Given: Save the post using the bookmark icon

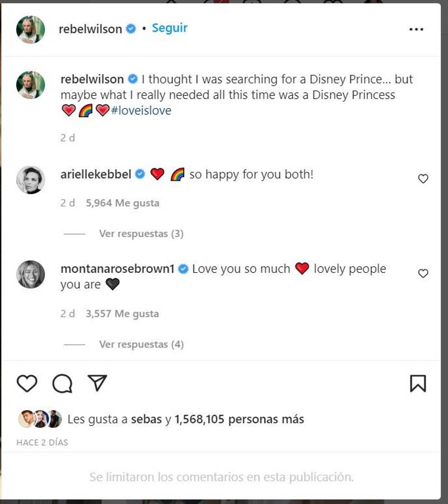Looking at the screenshot, I should (x=418, y=383).
